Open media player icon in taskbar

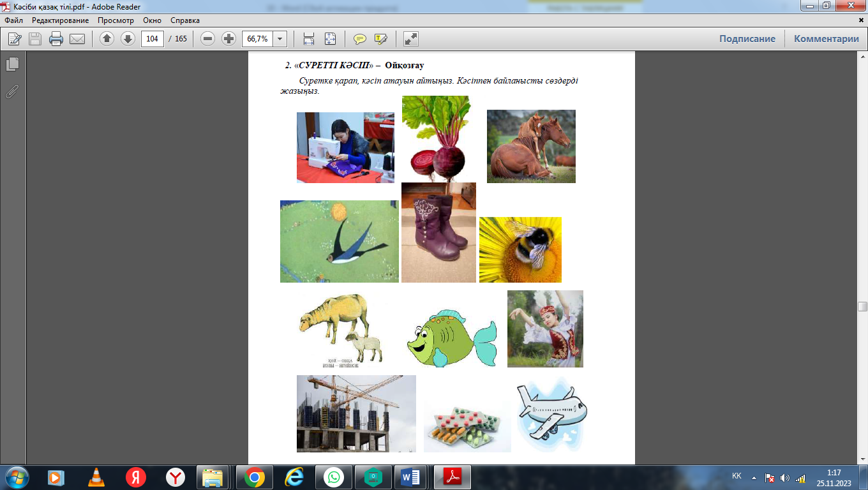(56, 477)
